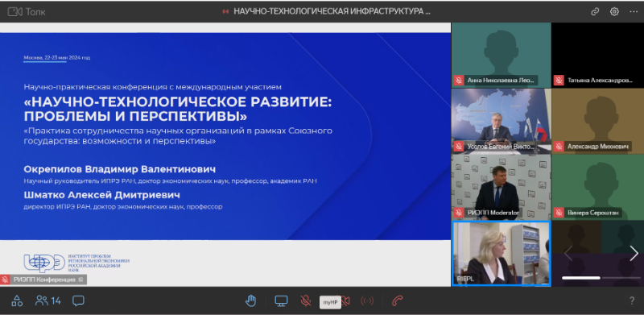644x315 pixels.
Task: Click muted mic icon beside РИЭПП Конференция
Action: [5, 280]
